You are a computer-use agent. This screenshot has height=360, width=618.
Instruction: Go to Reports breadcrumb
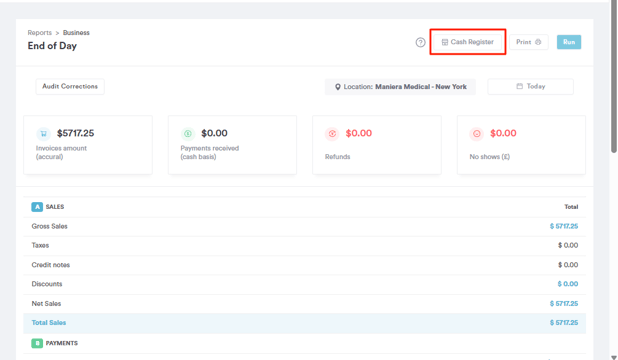tap(39, 33)
